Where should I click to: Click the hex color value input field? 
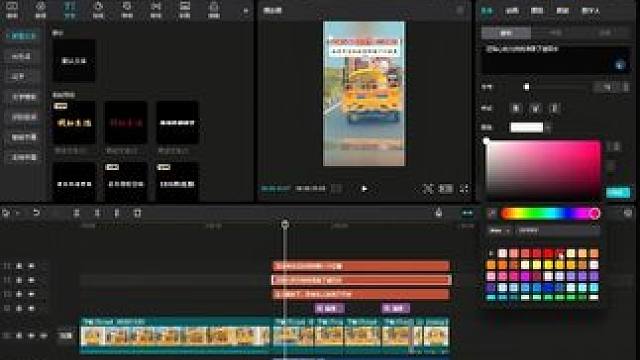[558, 231]
